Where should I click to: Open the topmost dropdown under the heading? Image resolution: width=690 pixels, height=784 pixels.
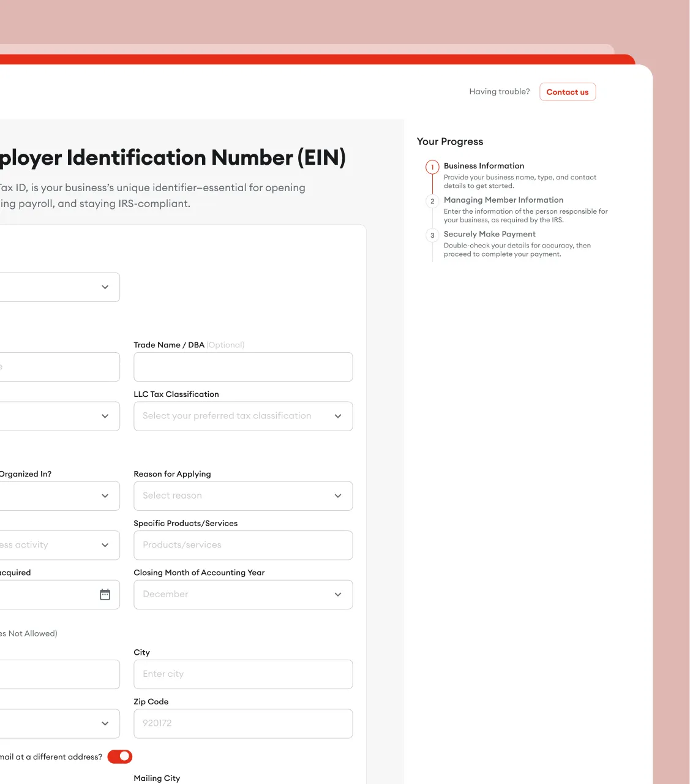click(59, 287)
